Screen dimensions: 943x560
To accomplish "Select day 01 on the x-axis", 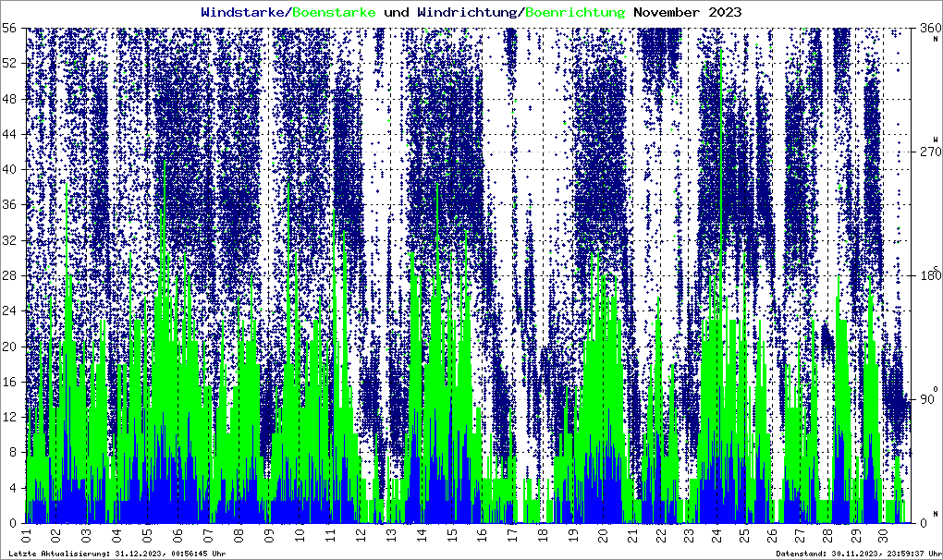I will (27, 536).
